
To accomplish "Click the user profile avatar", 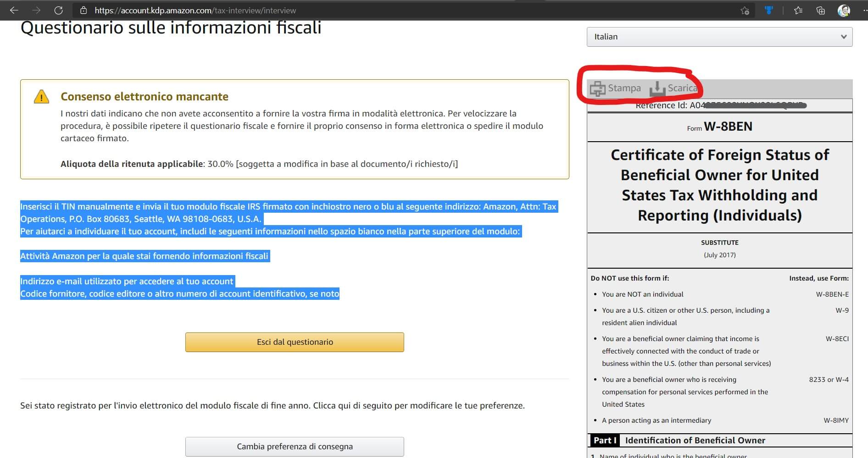I will (843, 10).
